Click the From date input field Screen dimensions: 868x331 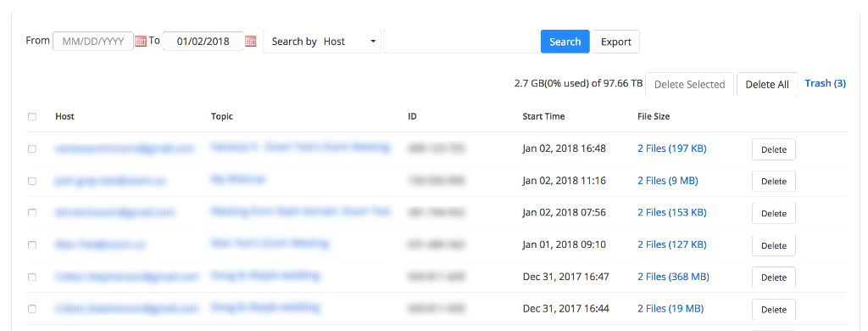(x=93, y=42)
